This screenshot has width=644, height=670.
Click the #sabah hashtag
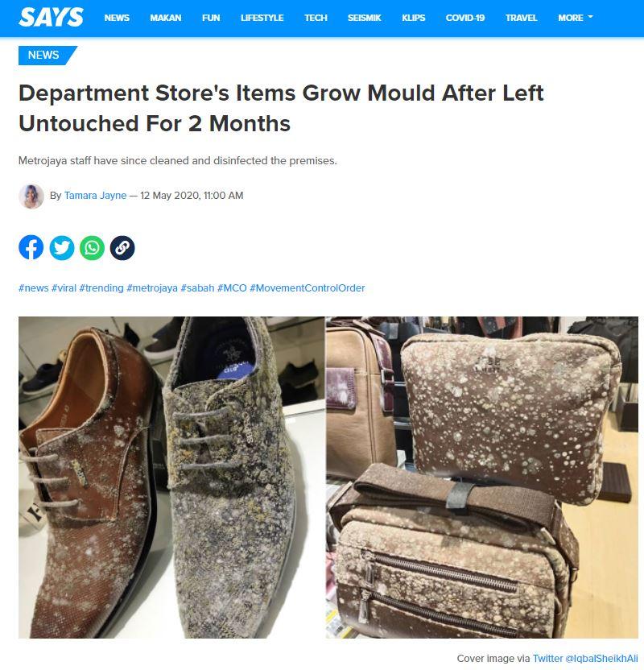tap(197, 288)
